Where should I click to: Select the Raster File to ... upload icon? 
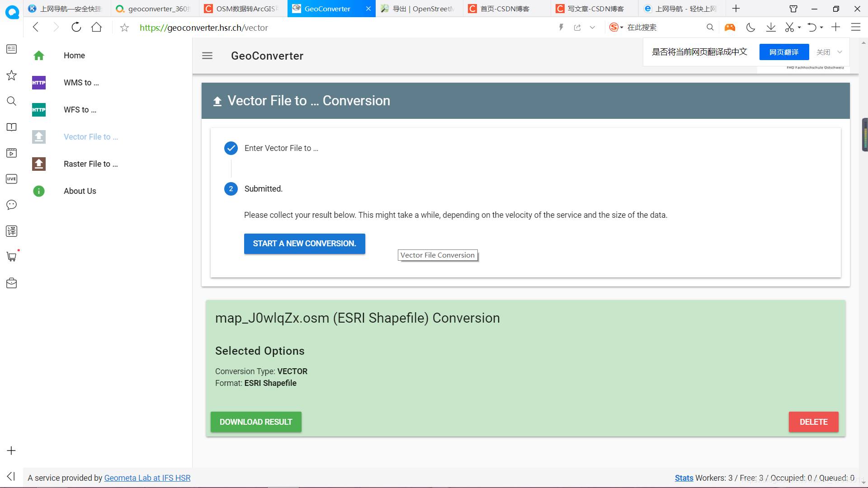[39, 164]
